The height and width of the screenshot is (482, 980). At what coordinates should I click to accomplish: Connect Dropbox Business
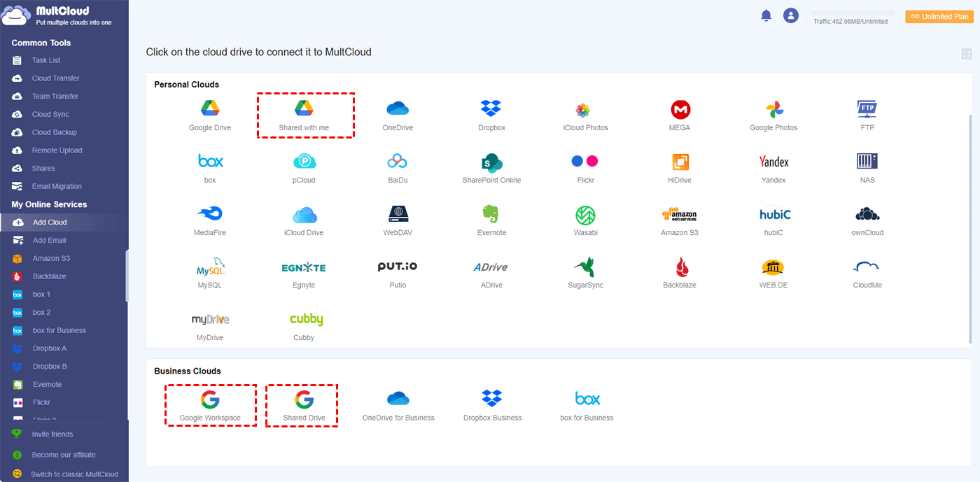point(492,406)
